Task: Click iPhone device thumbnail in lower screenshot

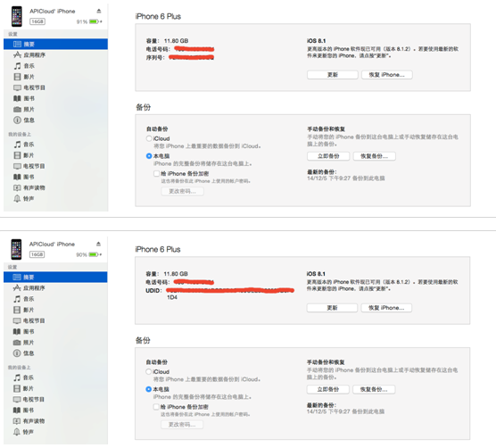Action: pos(16,249)
